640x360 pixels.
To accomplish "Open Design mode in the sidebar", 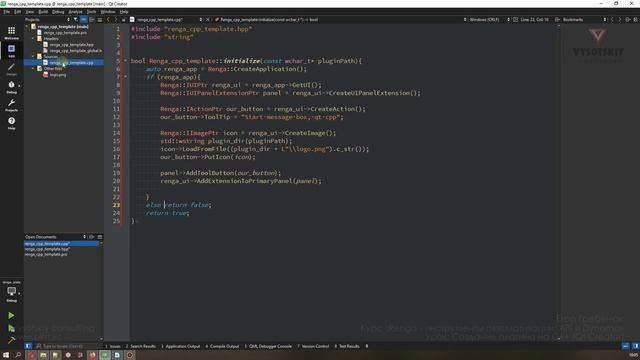I will tap(11, 69).
